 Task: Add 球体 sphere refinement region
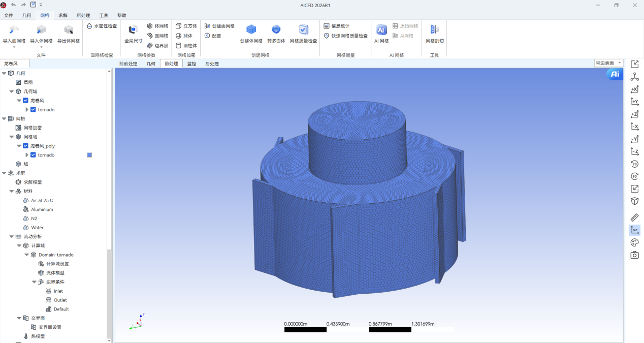point(184,36)
